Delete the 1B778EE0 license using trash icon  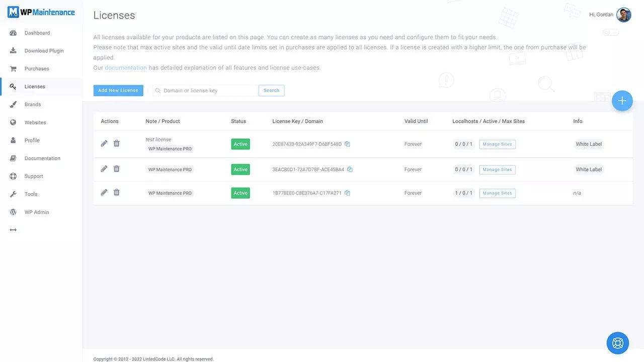pyautogui.click(x=117, y=193)
